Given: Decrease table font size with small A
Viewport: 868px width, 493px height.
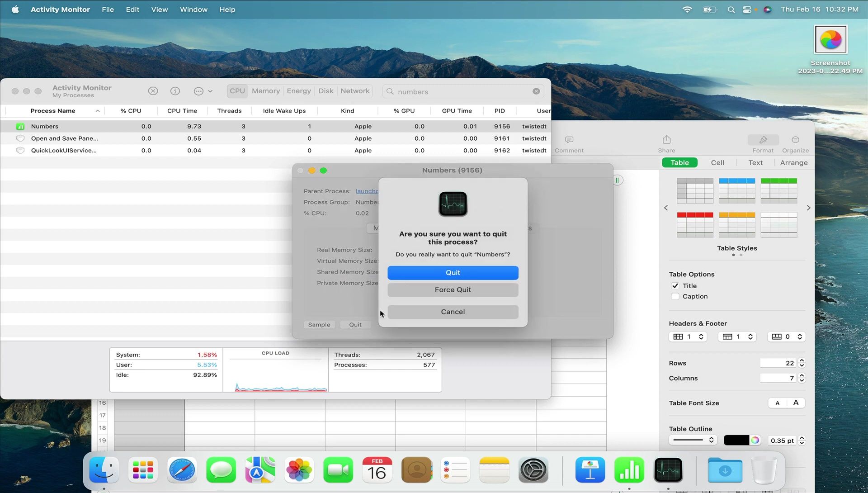Looking at the screenshot, I should [777, 403].
